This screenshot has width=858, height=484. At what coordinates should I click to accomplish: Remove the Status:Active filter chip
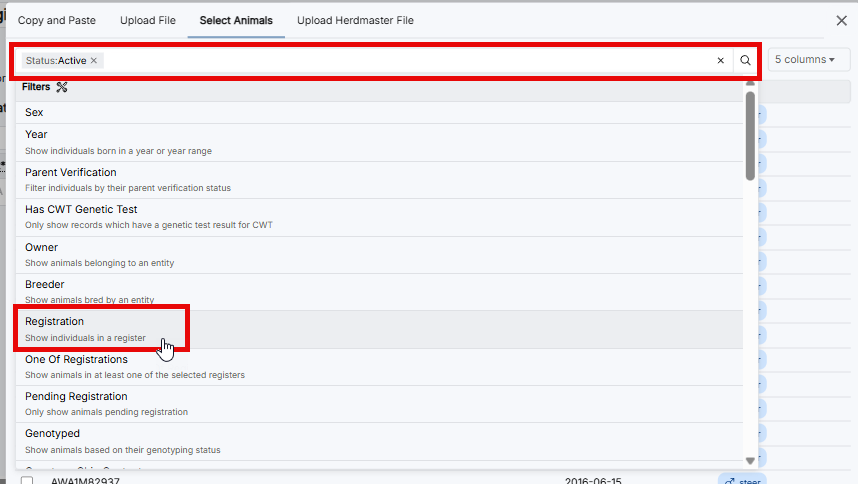(94, 61)
